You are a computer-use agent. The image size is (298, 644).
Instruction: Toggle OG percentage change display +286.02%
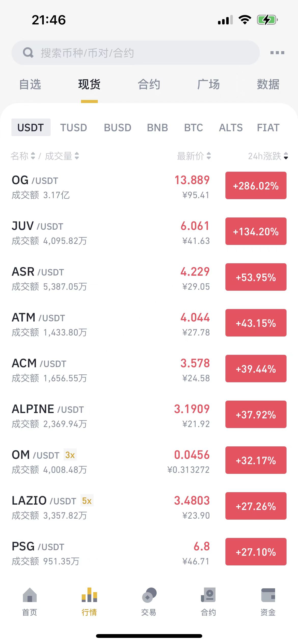[x=256, y=185]
